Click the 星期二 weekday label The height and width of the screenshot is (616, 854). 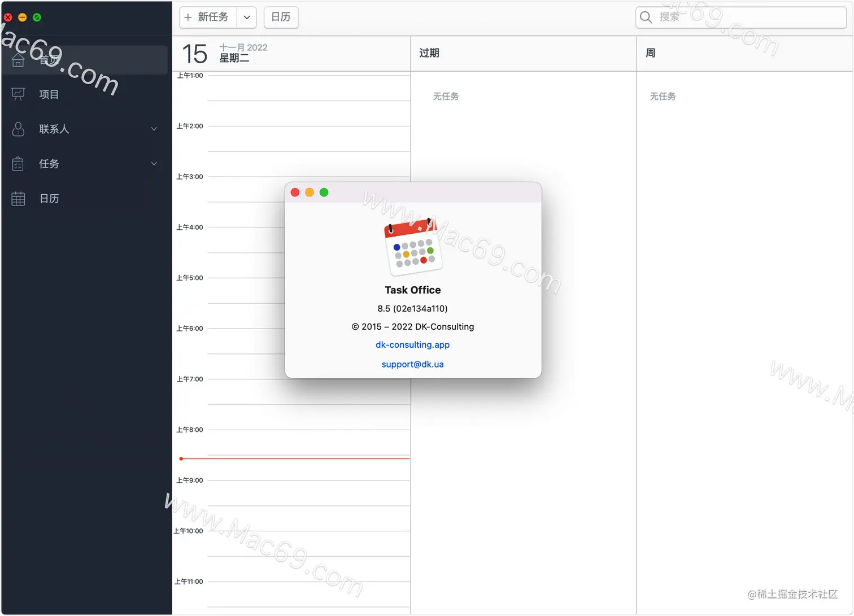pos(234,58)
